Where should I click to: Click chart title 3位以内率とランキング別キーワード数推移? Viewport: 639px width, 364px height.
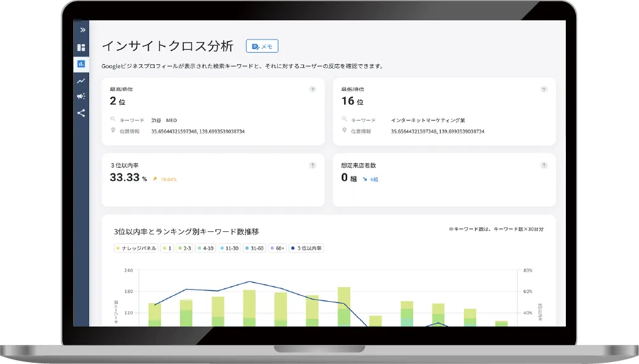[186, 231]
